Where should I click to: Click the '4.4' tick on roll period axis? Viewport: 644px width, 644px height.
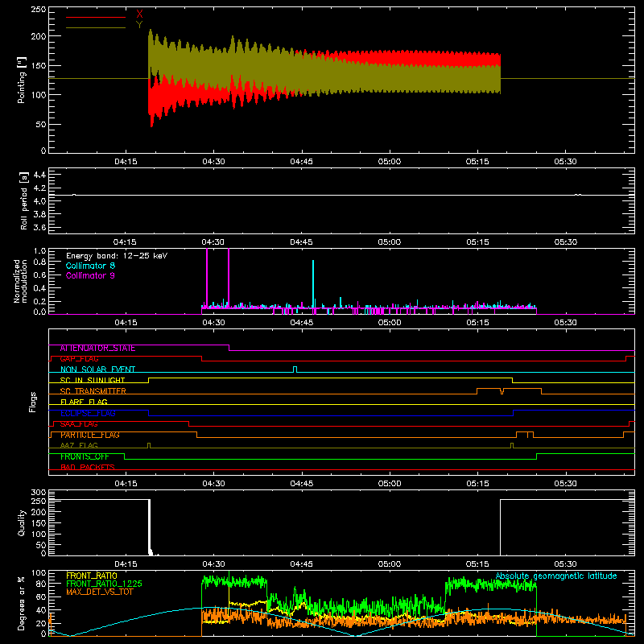[x=39, y=175]
